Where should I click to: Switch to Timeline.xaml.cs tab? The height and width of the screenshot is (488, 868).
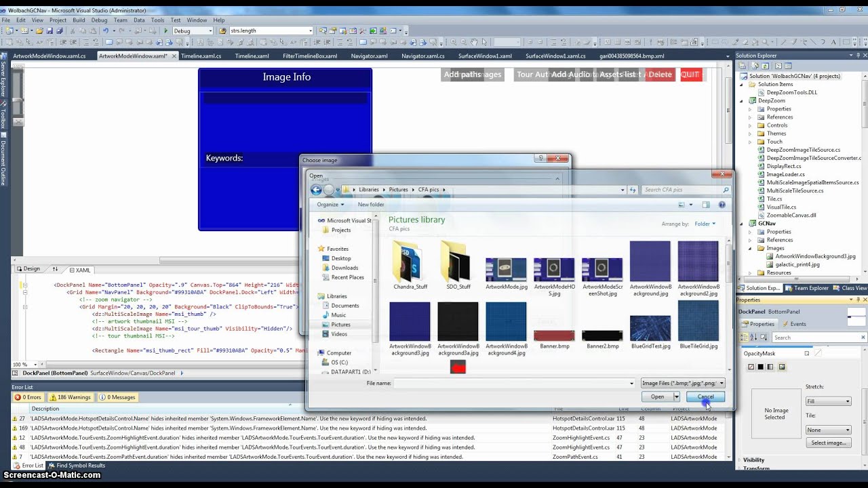tap(201, 56)
